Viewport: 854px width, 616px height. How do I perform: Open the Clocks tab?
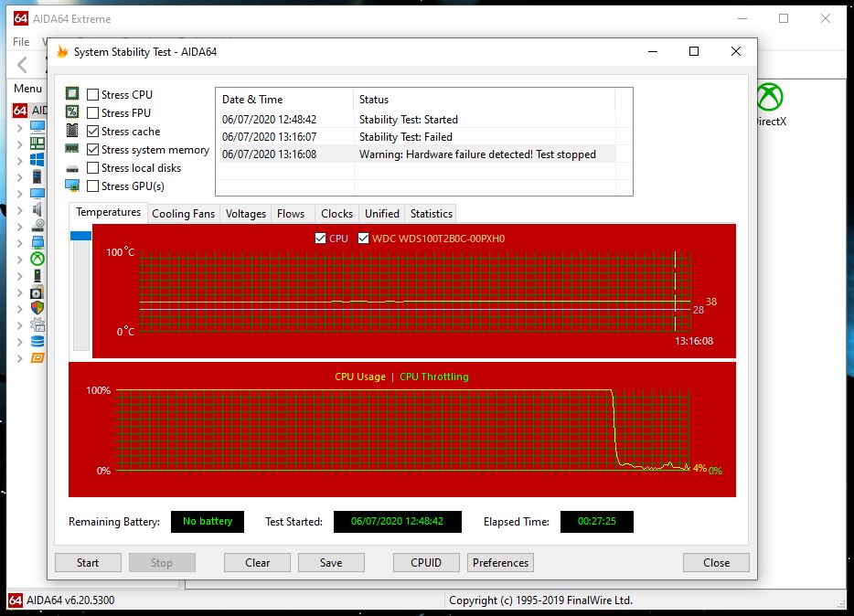[x=336, y=213]
